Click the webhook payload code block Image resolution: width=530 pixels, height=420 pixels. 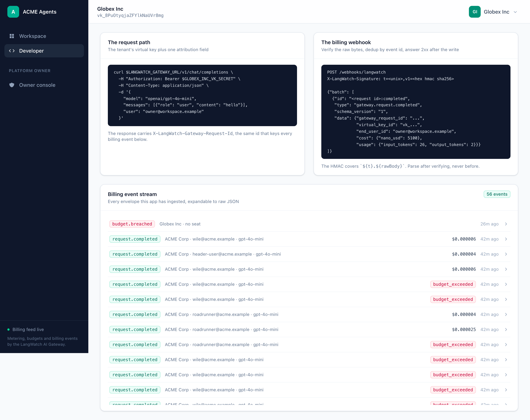click(416, 112)
